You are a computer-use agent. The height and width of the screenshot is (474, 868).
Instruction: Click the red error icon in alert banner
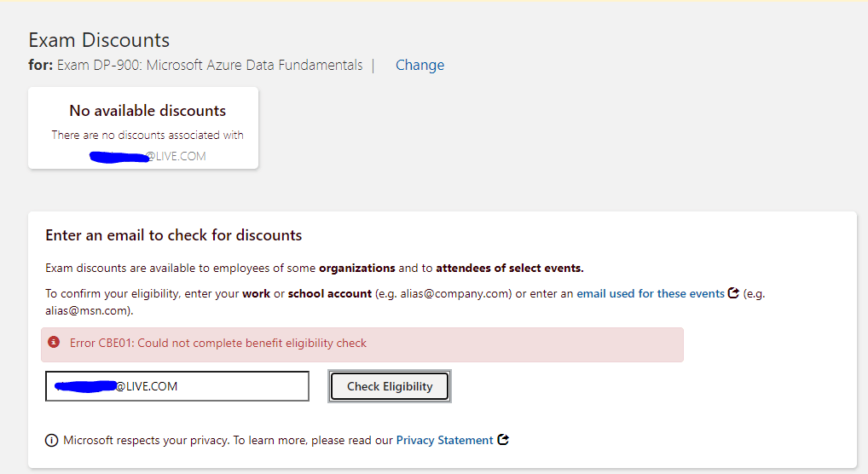(x=54, y=342)
